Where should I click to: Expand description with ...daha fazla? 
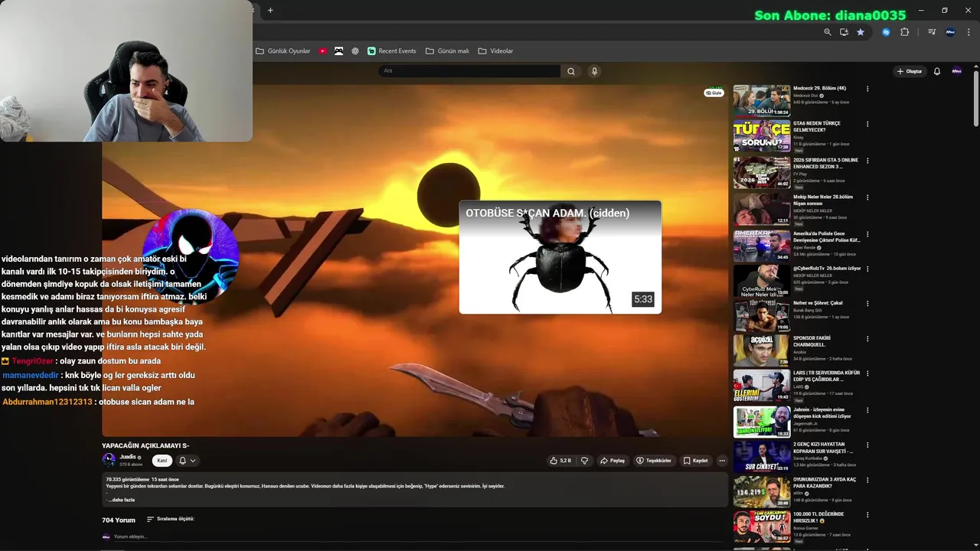pos(122,500)
